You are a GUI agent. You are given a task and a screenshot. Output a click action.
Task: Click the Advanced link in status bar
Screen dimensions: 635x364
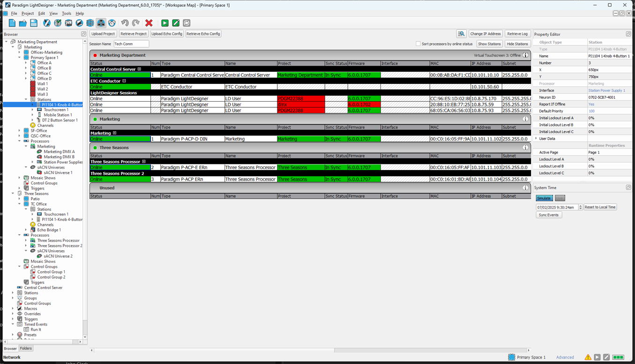[565, 357]
